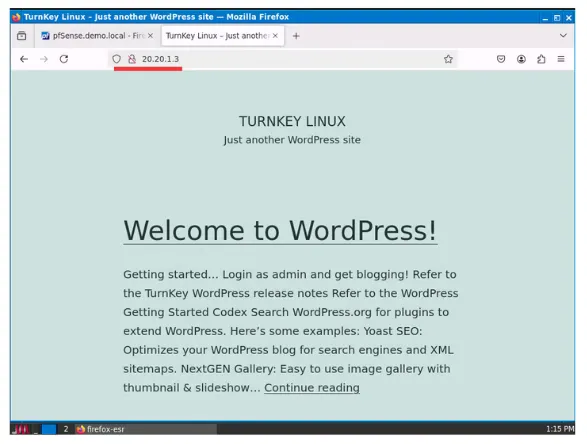587x444 pixels.
Task: Switch to the pfSense.demo.local tab
Action: pyautogui.click(x=97, y=36)
